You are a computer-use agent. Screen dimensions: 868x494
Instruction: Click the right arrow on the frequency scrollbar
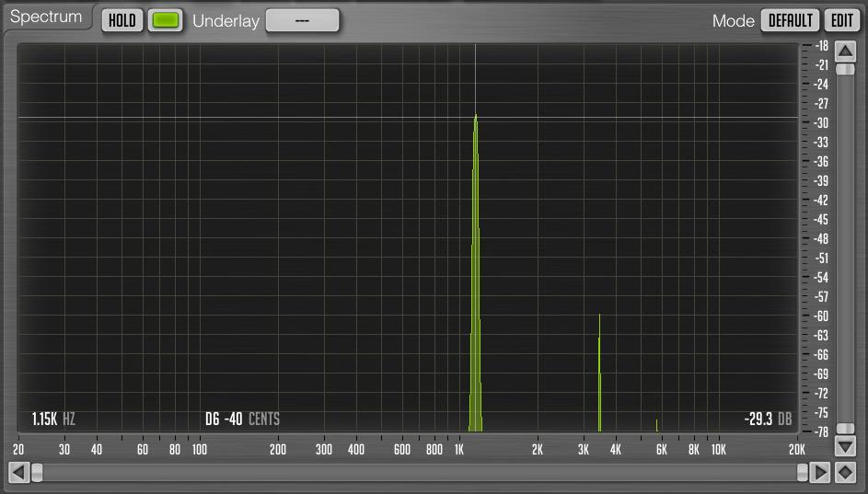point(820,473)
